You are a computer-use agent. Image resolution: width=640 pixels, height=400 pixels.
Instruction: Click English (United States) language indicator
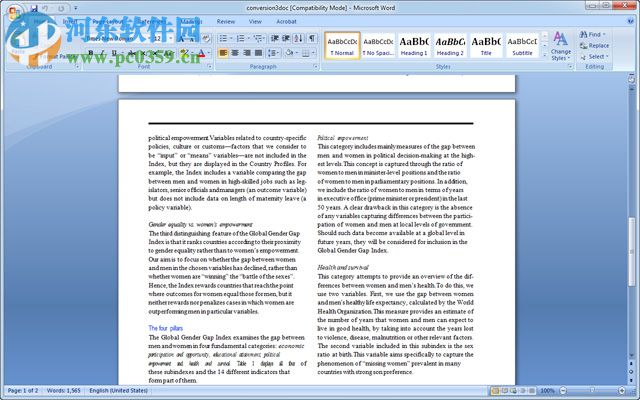point(118,391)
